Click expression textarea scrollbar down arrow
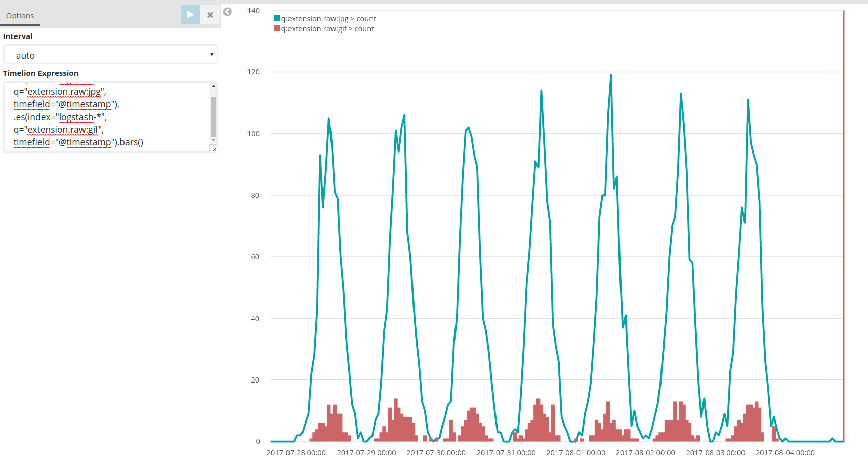 click(x=213, y=140)
